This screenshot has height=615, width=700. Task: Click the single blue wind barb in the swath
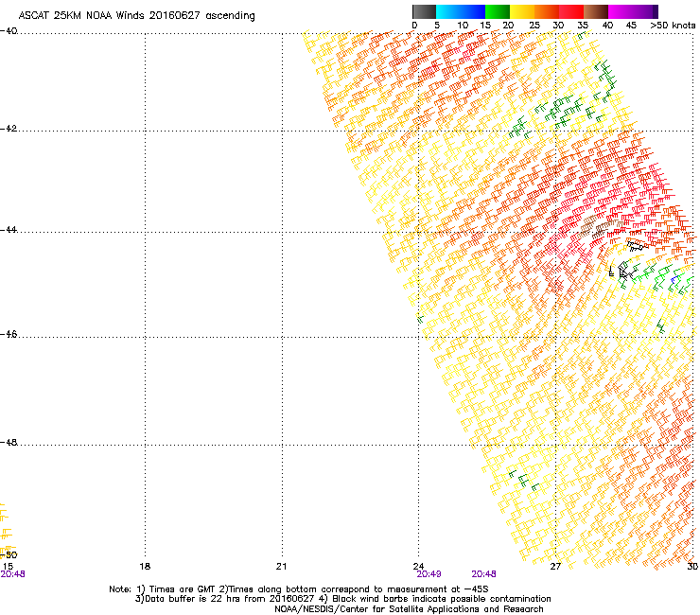[x=674, y=280]
